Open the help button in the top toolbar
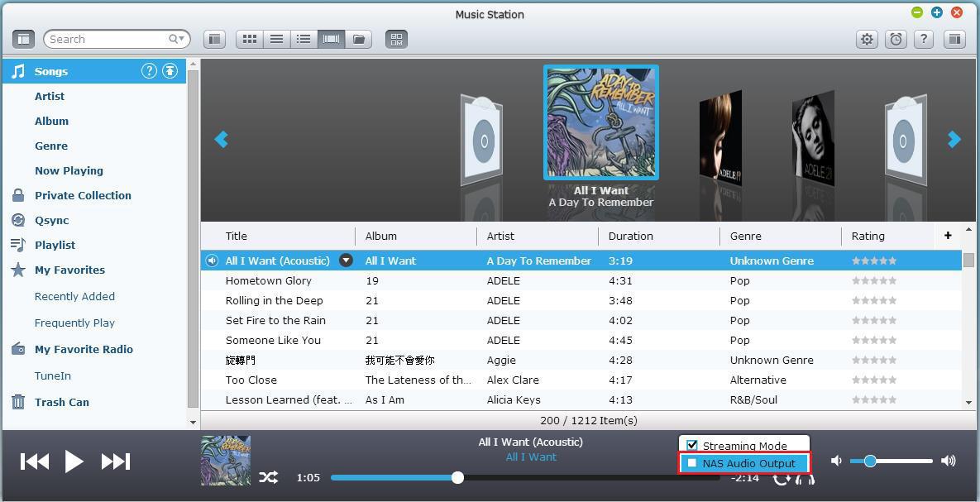This screenshot has width=980, height=502. point(924,39)
